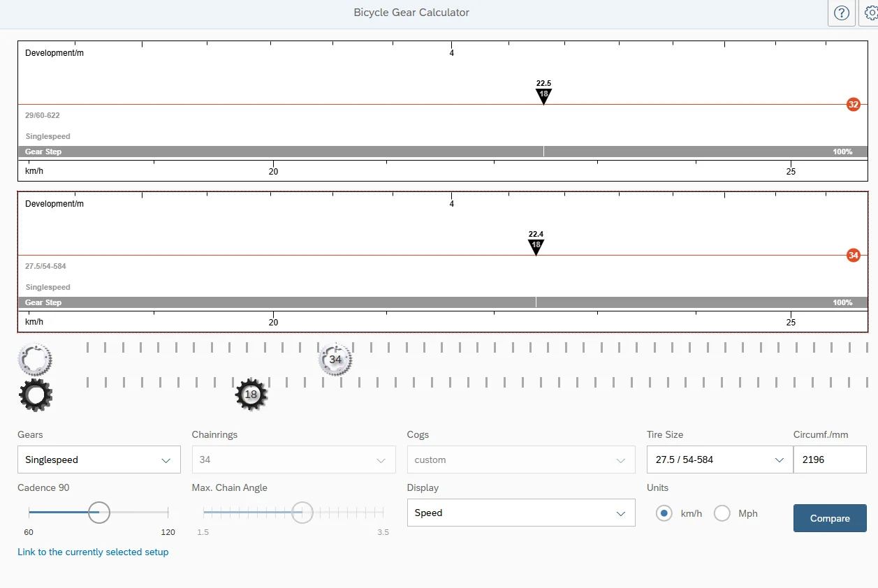878x588 pixels.
Task: Open the help question mark icon
Action: click(x=842, y=13)
